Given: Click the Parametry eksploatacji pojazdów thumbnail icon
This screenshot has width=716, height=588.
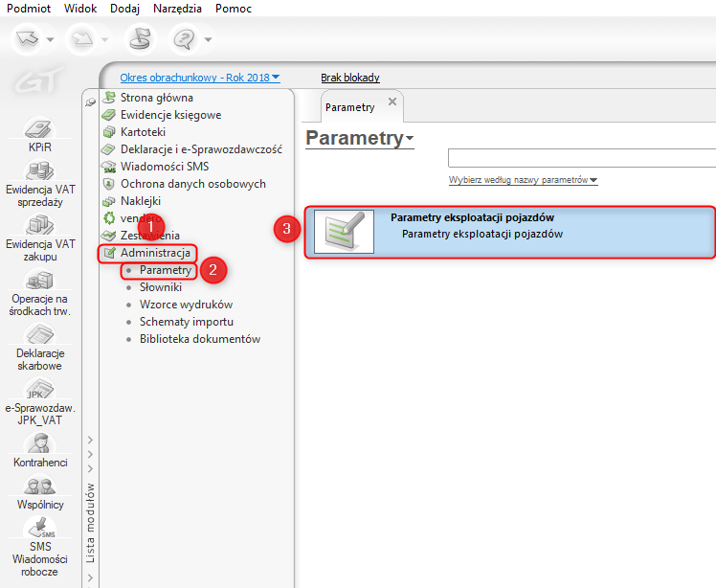Looking at the screenshot, I should [x=344, y=232].
